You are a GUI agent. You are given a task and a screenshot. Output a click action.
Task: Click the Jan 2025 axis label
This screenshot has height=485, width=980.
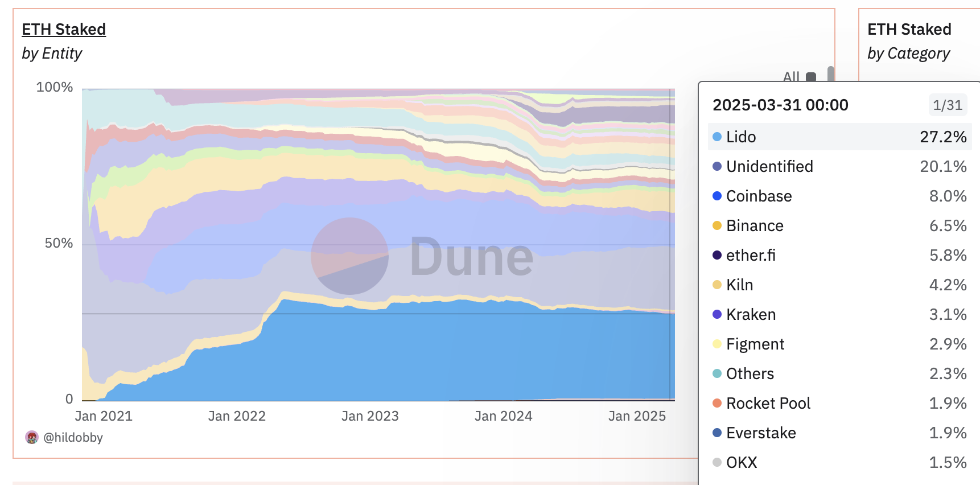(x=637, y=416)
